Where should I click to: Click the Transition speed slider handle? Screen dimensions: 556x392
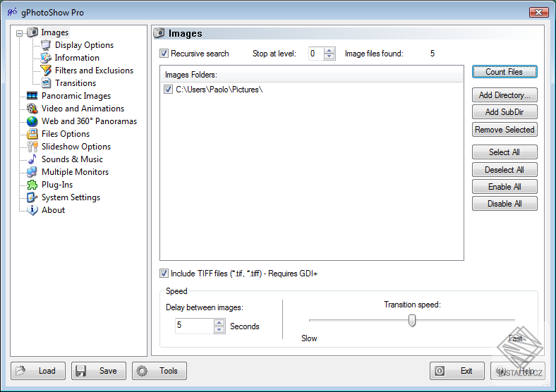pos(411,320)
